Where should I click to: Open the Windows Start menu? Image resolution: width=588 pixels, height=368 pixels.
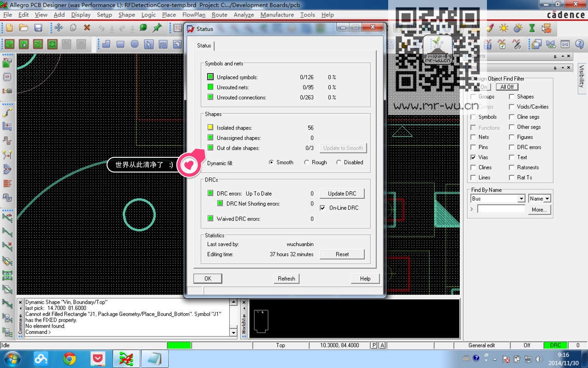coord(12,358)
